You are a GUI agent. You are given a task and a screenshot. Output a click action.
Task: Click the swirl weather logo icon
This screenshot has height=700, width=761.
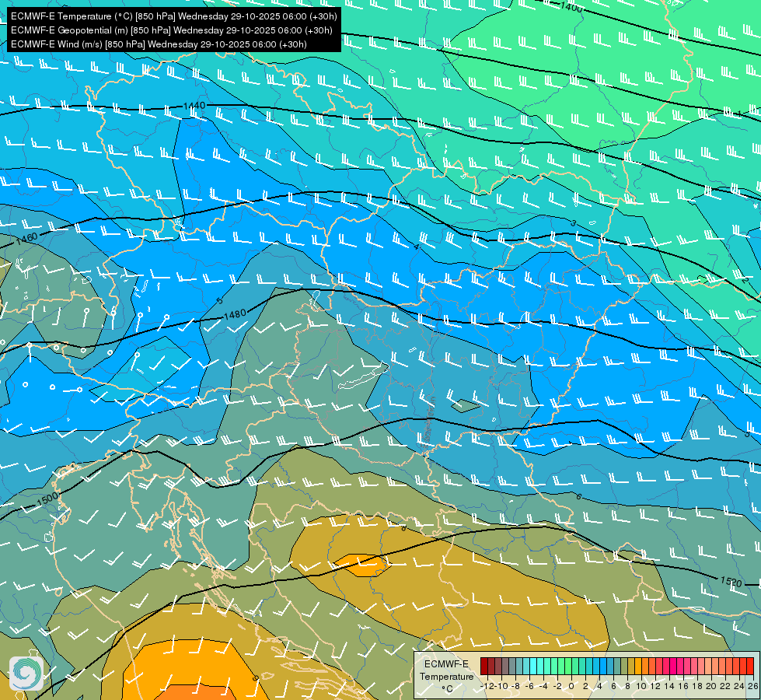tap(26, 674)
